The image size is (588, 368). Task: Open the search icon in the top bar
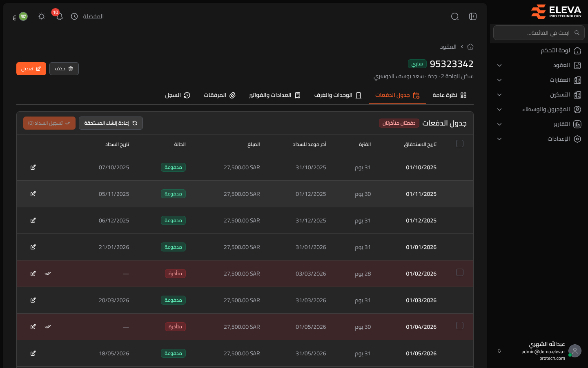click(x=455, y=16)
